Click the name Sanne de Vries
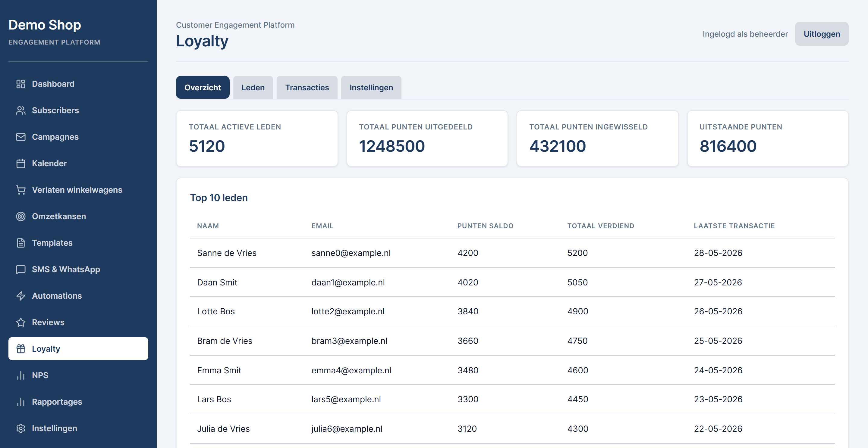Viewport: 868px width, 448px height. (227, 253)
